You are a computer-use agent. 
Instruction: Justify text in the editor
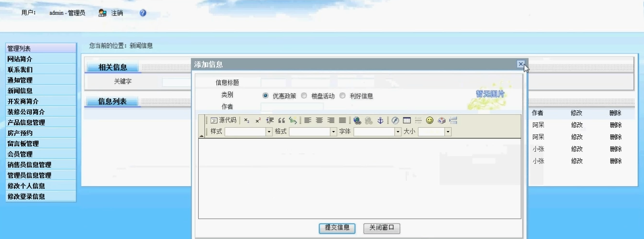[342, 120]
